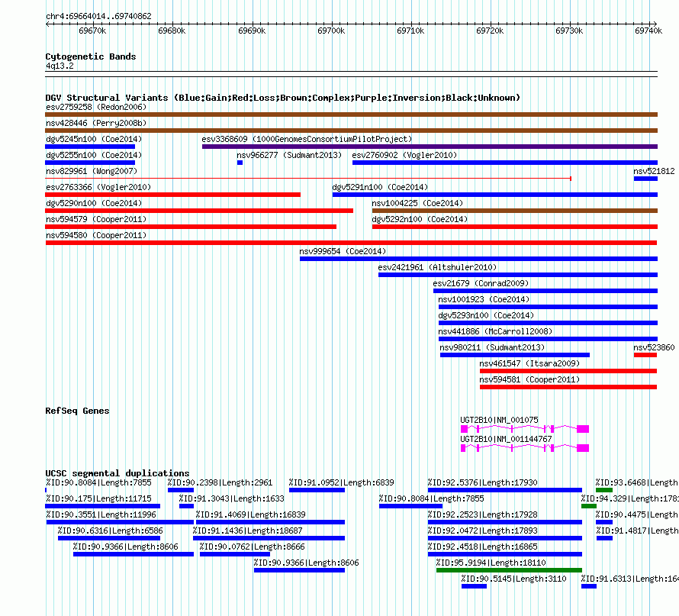The image size is (679, 616).
Task: Click the esv21679 (Conrad2009) label
Action: 481,283
